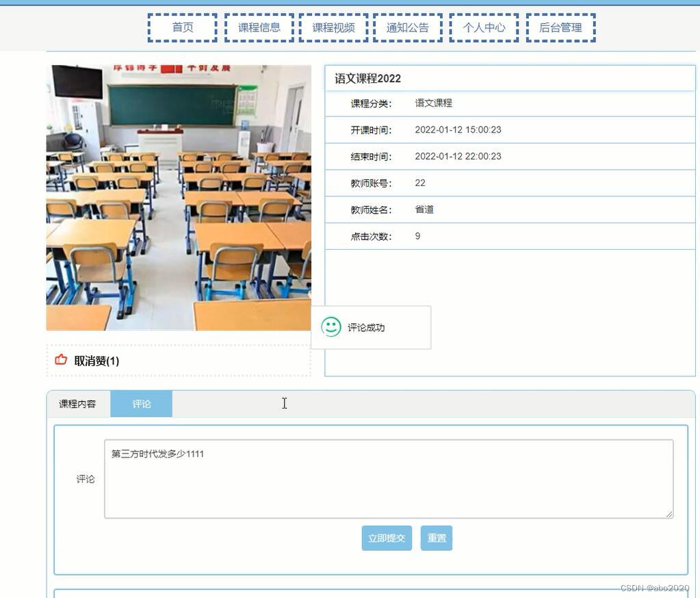This screenshot has height=598, width=700.
Task: Open the 课程信息 course info menu
Action: pyautogui.click(x=258, y=27)
